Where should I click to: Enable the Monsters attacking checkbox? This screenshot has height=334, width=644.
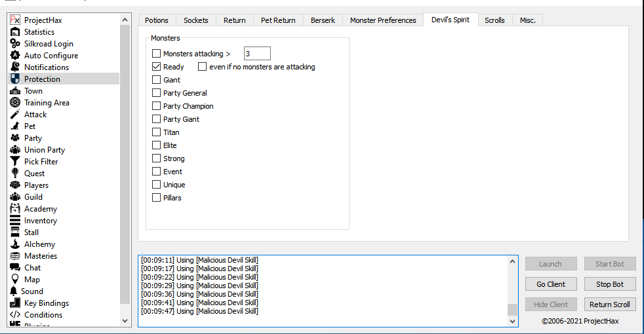coord(156,54)
